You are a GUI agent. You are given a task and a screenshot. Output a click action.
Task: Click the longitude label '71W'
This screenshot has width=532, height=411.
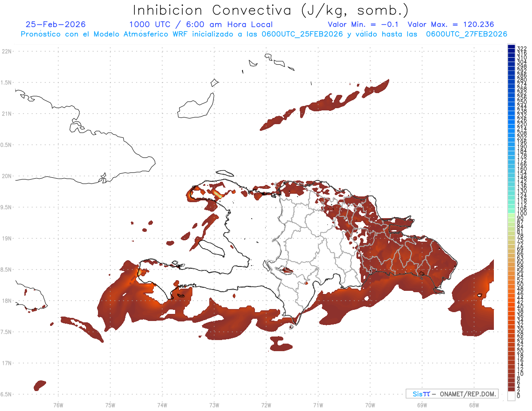click(x=318, y=404)
